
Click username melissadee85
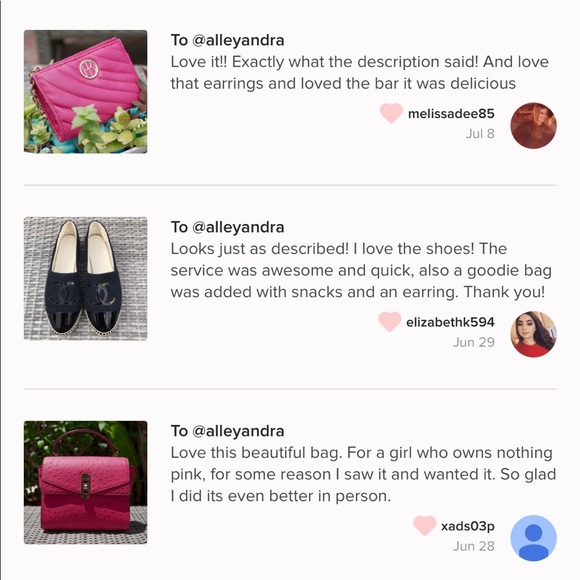(x=451, y=114)
